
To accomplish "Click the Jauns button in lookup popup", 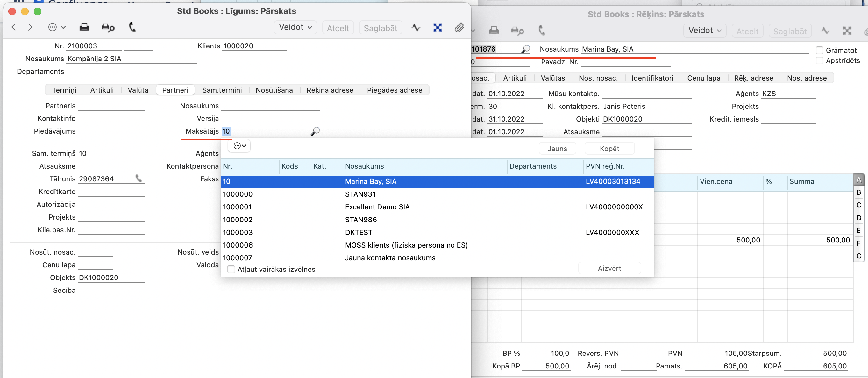I will pos(557,149).
